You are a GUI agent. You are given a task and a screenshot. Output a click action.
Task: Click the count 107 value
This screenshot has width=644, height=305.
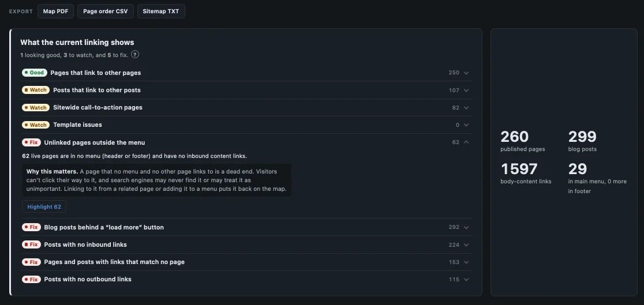tap(454, 91)
